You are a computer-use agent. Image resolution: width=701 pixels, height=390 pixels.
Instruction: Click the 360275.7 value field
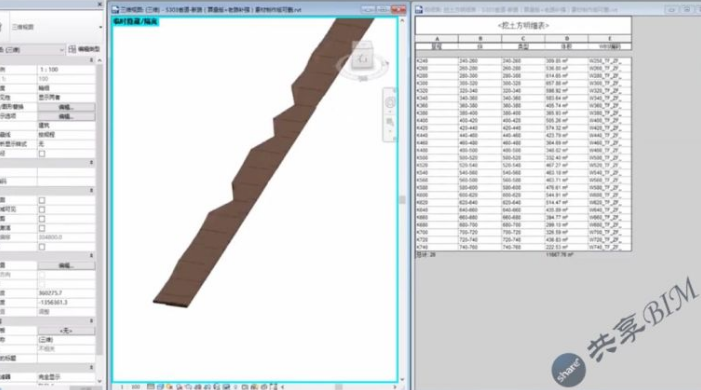(x=66, y=293)
